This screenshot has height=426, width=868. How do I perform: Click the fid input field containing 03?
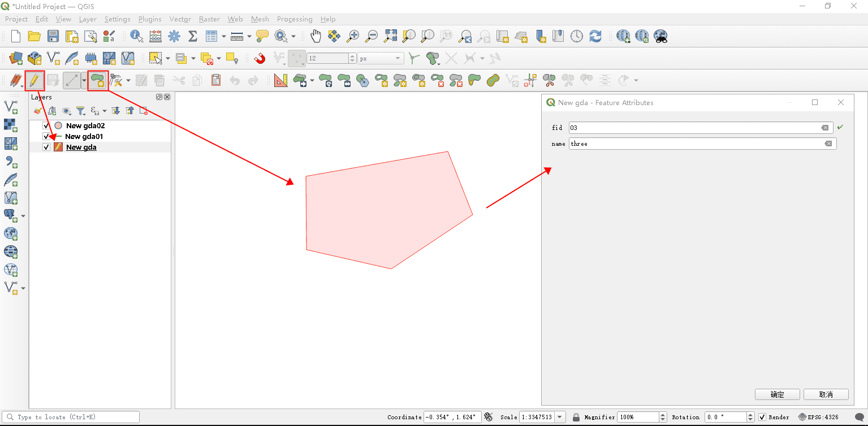(701, 128)
